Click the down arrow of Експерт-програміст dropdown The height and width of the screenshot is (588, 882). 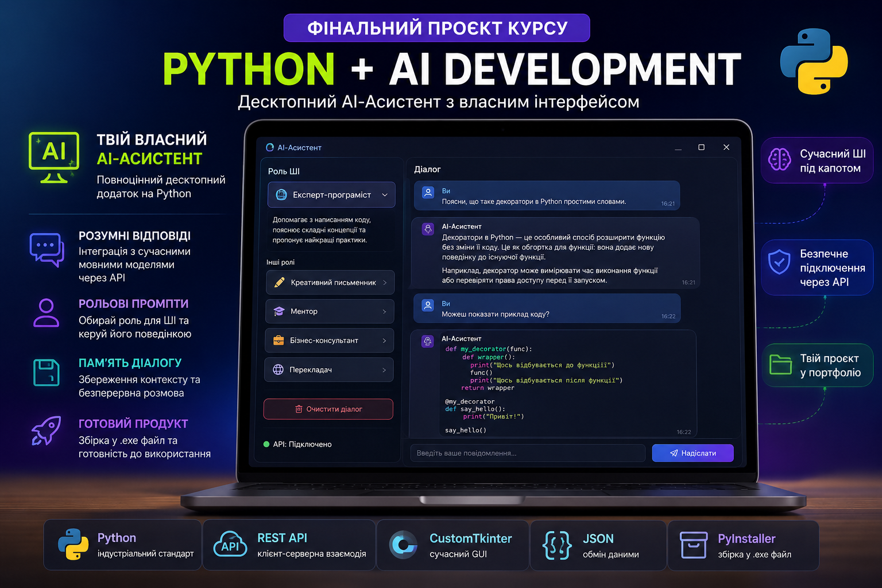[385, 195]
